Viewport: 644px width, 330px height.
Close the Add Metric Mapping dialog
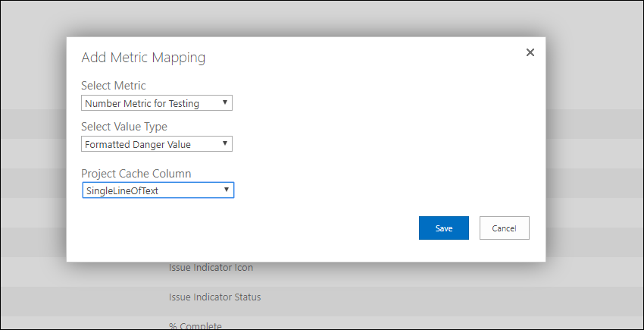click(530, 52)
